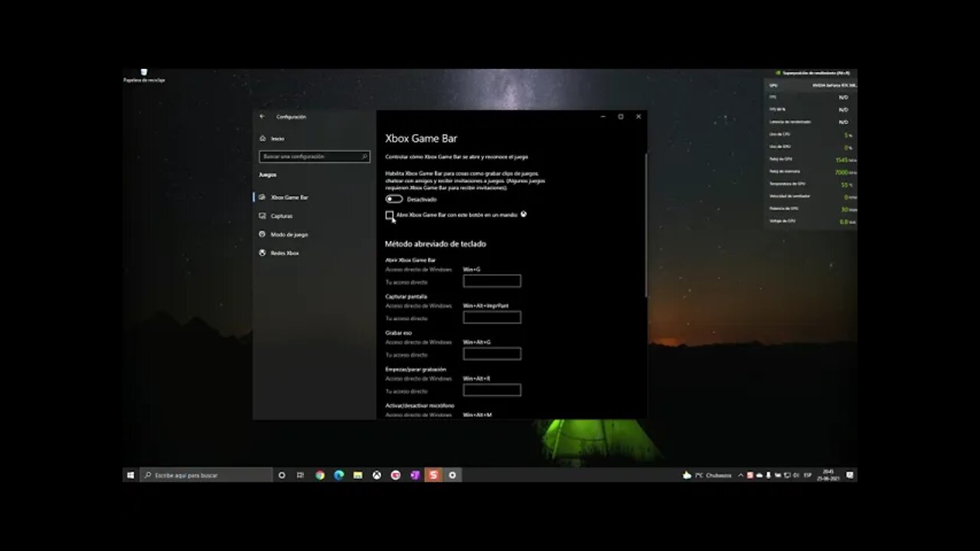Focus the Buscar una configuración search field
The width and height of the screenshot is (980, 551).
[314, 156]
